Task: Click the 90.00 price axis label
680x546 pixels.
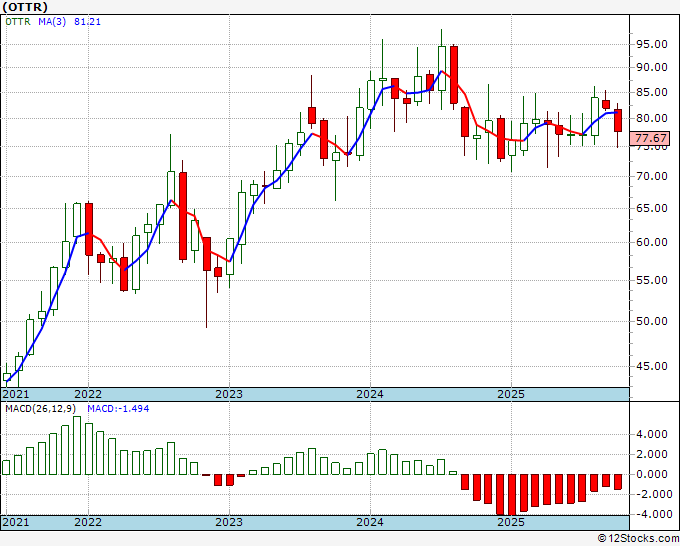Action: 652,67
